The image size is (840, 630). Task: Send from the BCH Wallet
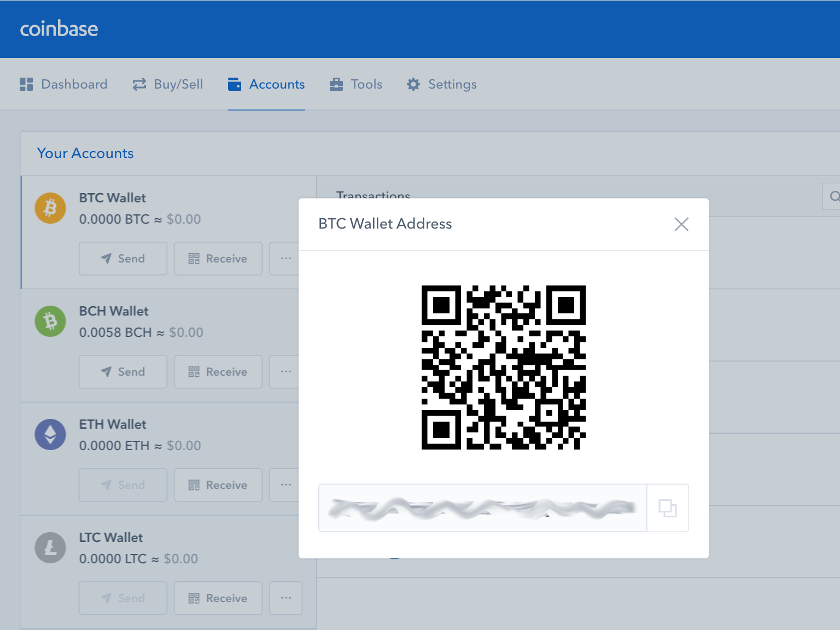pos(123,372)
